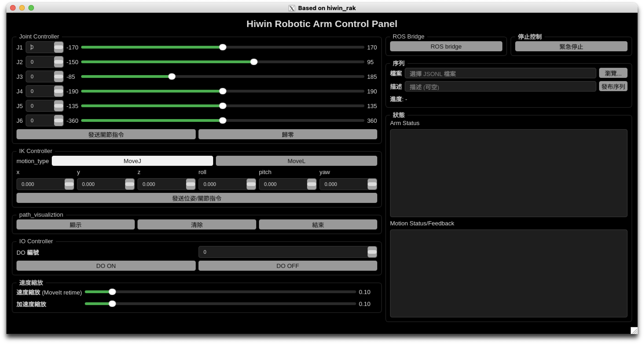
Task: Click inside the Motion Status/Feedback text area
Action: coord(509,273)
